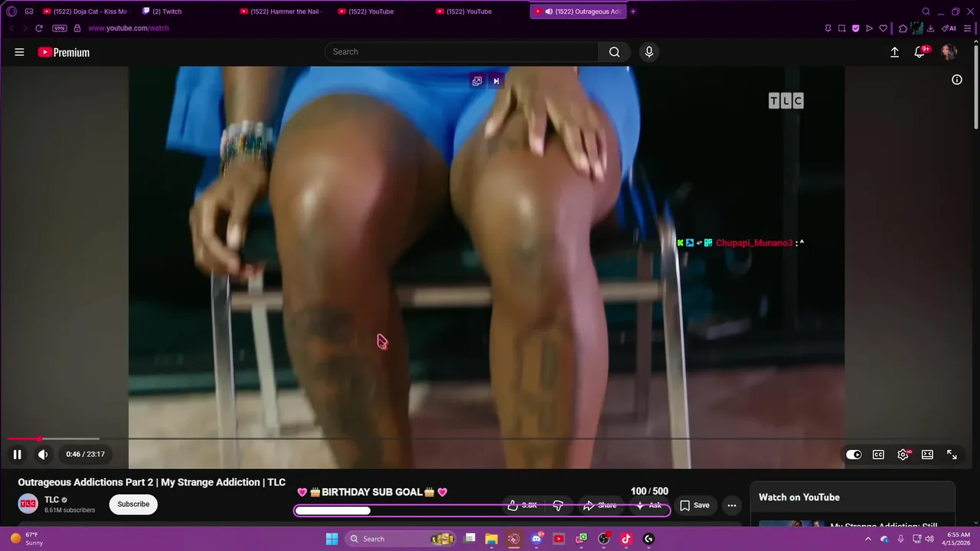This screenshot has height=551, width=980.
Task: Mute the video volume
Action: click(43, 455)
